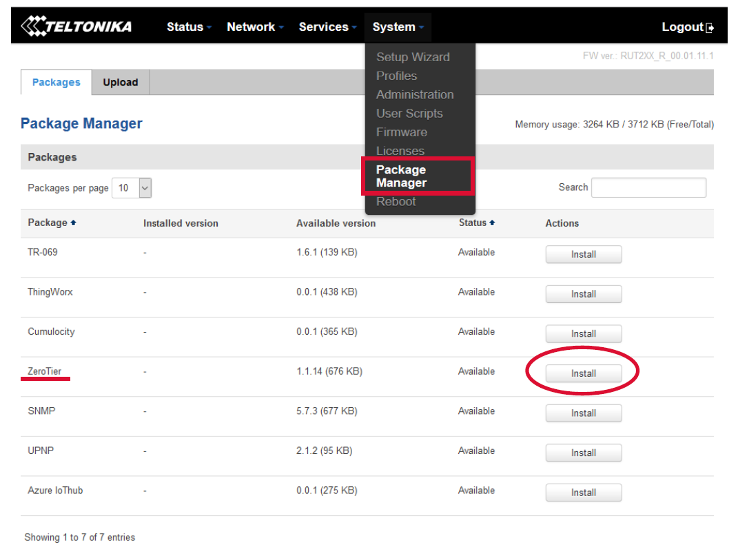This screenshot has width=738, height=560.
Task: Switch to the Upload tab
Action: coord(121,83)
